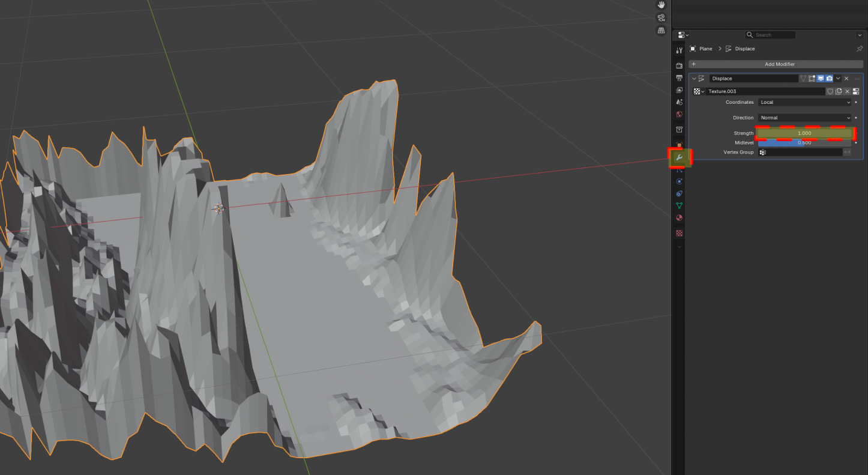Screen dimensions: 868x475
Task: Expand the hidden property tabs chevron
Action: tap(679, 246)
